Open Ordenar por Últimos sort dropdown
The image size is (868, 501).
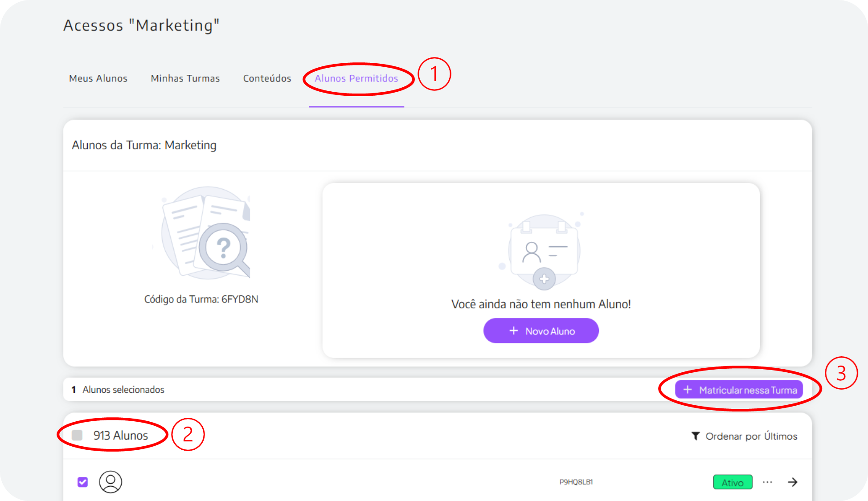pos(751,436)
